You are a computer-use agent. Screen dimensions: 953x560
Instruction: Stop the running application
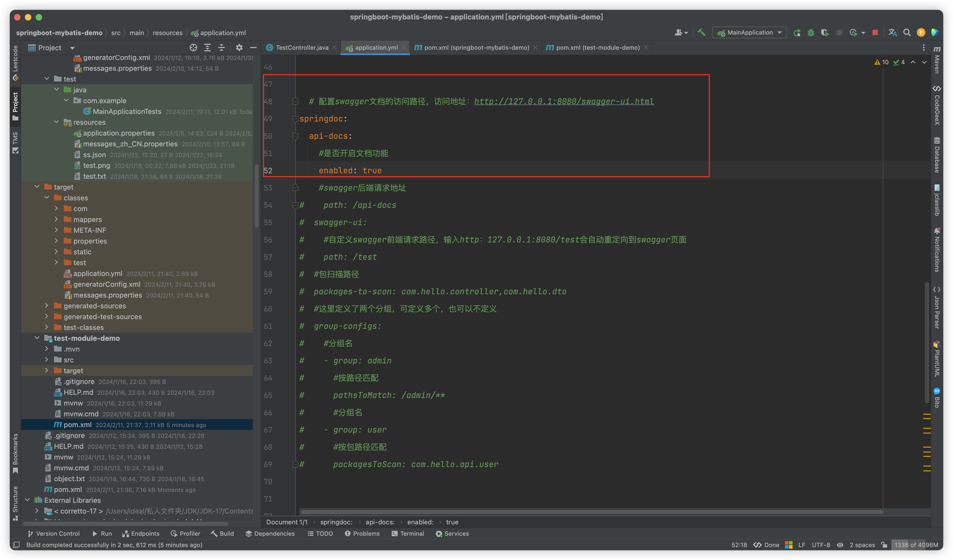pos(875,32)
